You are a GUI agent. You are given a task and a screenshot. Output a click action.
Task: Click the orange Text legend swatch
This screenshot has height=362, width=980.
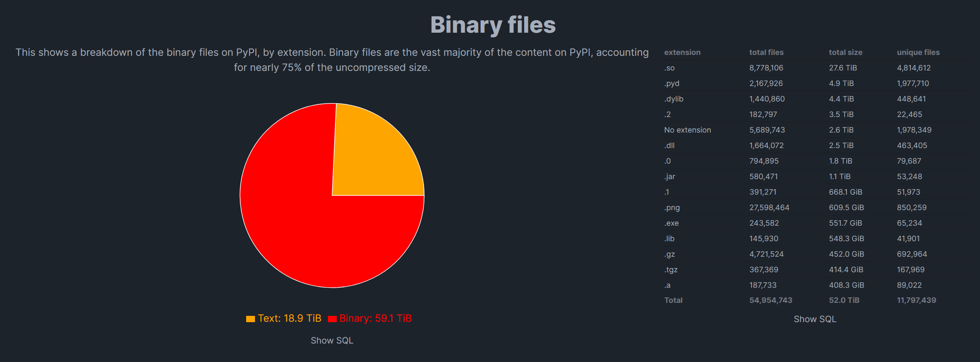250,318
